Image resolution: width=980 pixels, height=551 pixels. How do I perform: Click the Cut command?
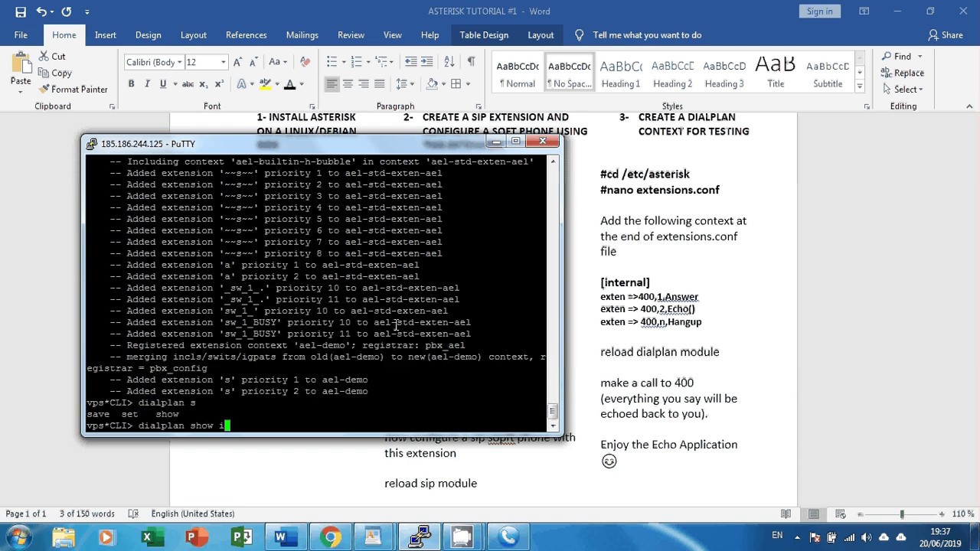pyautogui.click(x=51, y=57)
